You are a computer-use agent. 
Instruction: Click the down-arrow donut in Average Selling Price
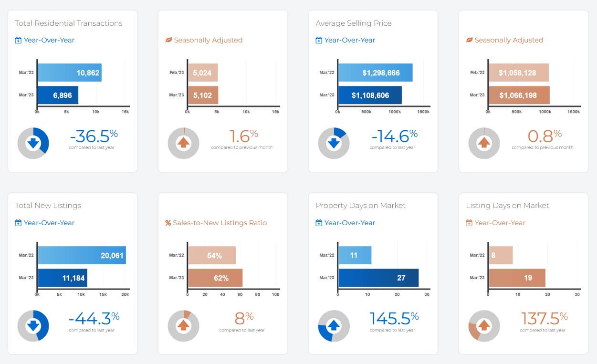coord(334,143)
